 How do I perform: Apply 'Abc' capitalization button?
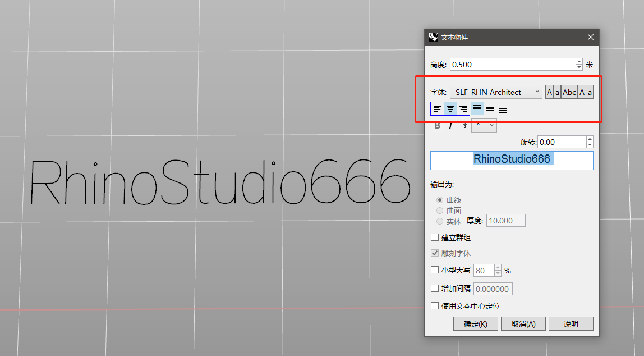pos(569,92)
